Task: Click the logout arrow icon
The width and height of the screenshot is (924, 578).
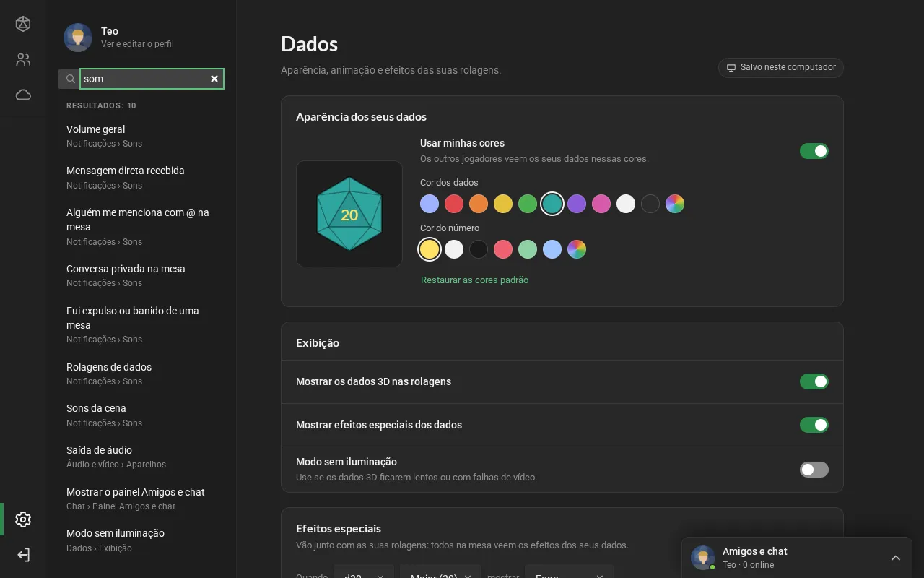Action: tap(23, 555)
